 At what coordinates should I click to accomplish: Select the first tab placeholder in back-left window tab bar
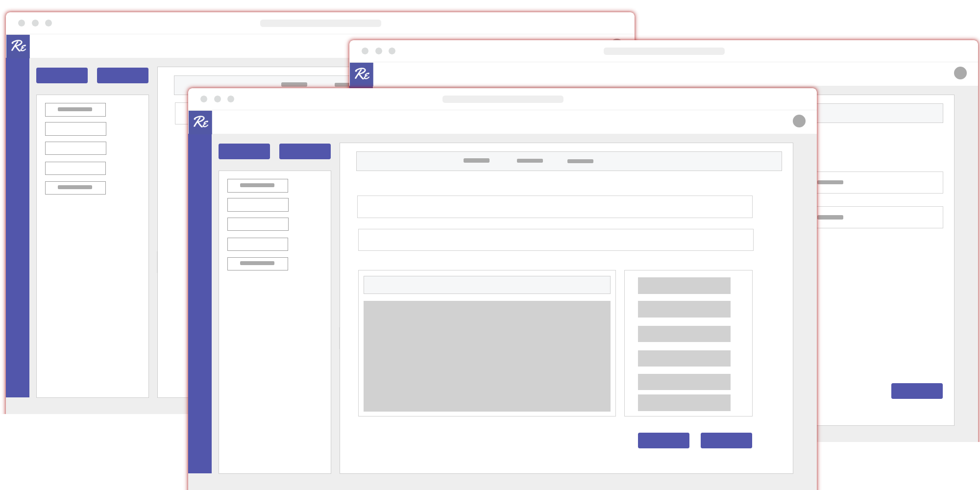click(x=294, y=85)
